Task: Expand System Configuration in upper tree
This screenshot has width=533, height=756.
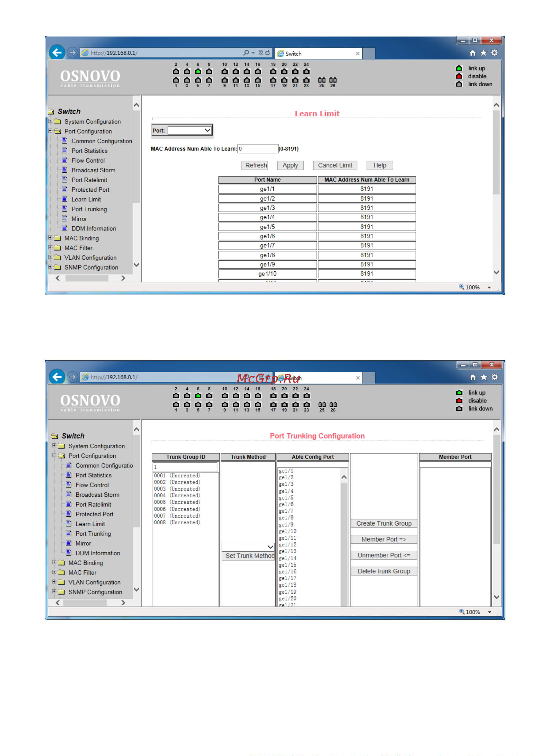Action: [50, 121]
